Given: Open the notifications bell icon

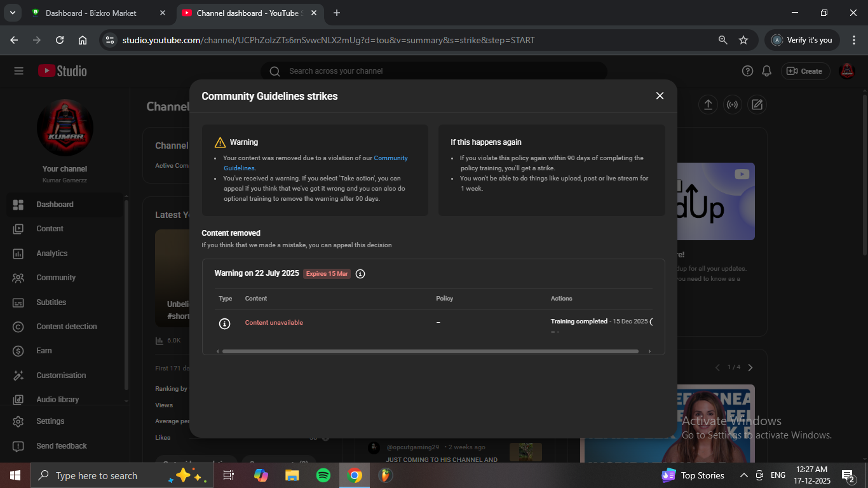Looking at the screenshot, I should [767, 71].
